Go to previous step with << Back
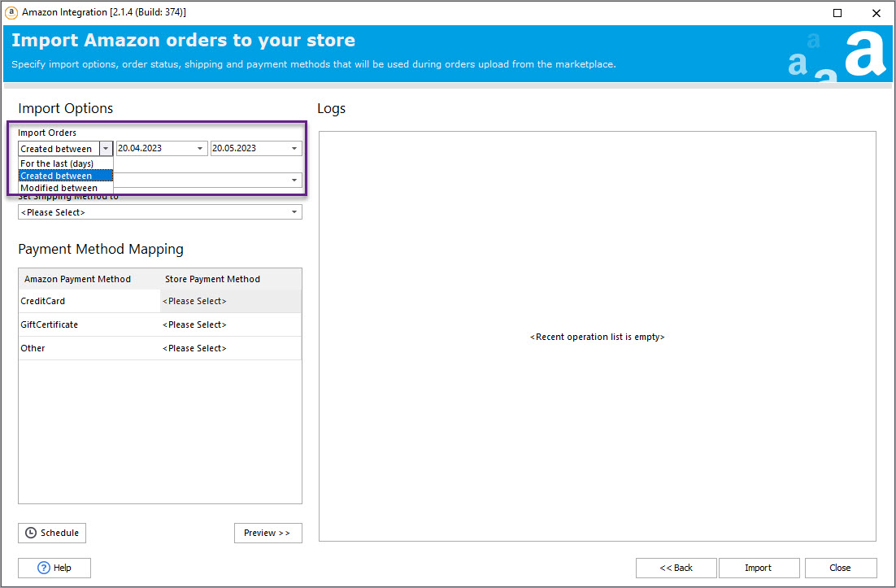This screenshot has width=896, height=588. pyautogui.click(x=676, y=568)
